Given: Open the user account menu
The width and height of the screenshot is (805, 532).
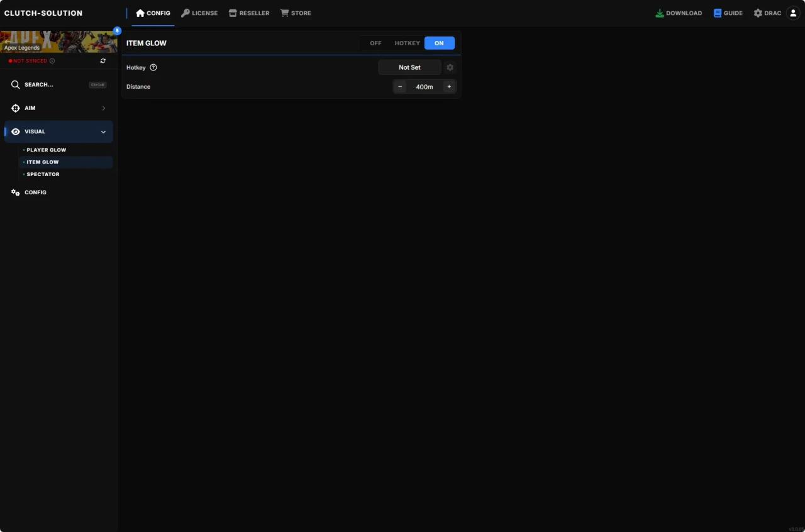Looking at the screenshot, I should [x=792, y=13].
